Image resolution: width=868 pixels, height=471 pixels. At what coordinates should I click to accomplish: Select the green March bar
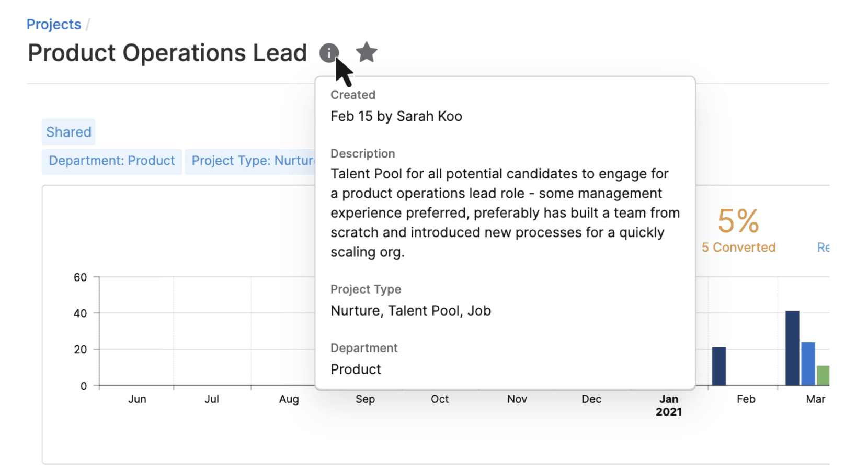pos(823,375)
